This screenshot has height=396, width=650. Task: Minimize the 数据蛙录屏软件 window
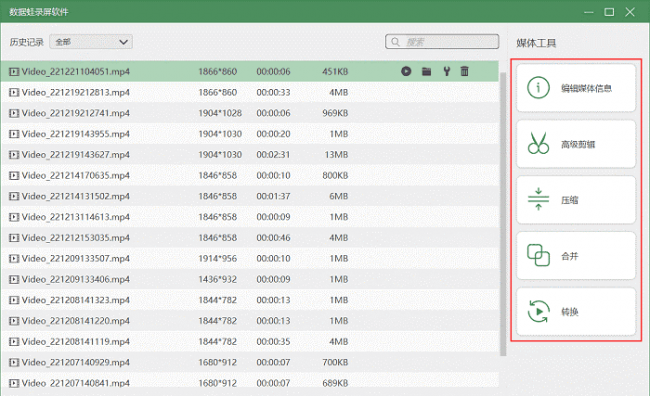(589, 12)
